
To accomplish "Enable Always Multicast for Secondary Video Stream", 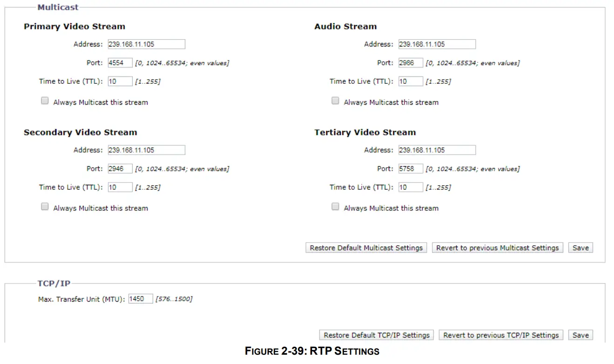I will pyautogui.click(x=44, y=206).
